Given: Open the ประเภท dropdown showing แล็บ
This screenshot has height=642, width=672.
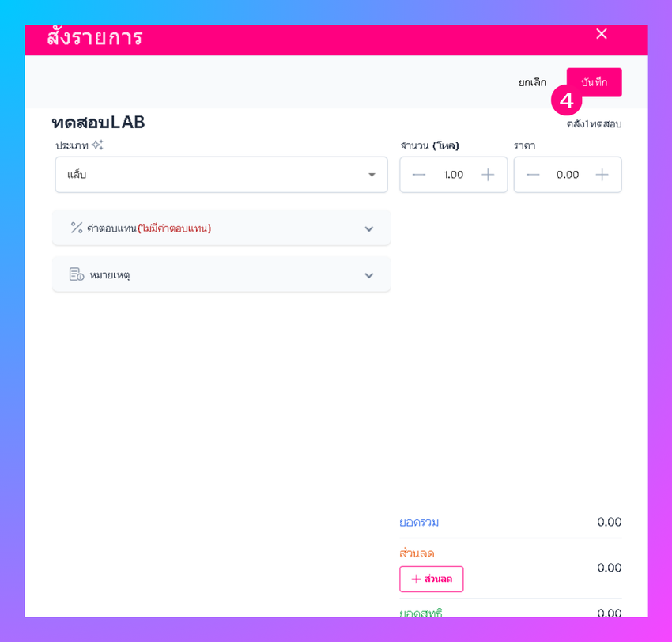Looking at the screenshot, I should [221, 175].
